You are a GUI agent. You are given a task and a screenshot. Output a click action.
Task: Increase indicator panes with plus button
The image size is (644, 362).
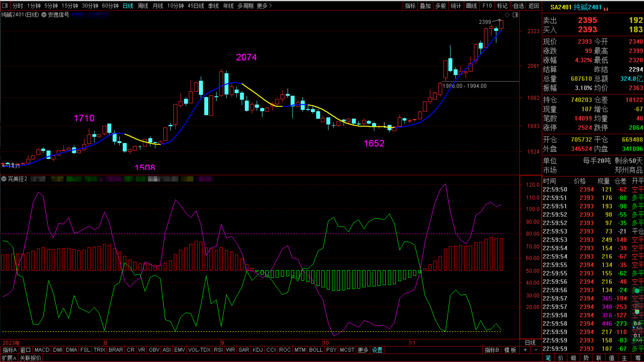point(525,350)
